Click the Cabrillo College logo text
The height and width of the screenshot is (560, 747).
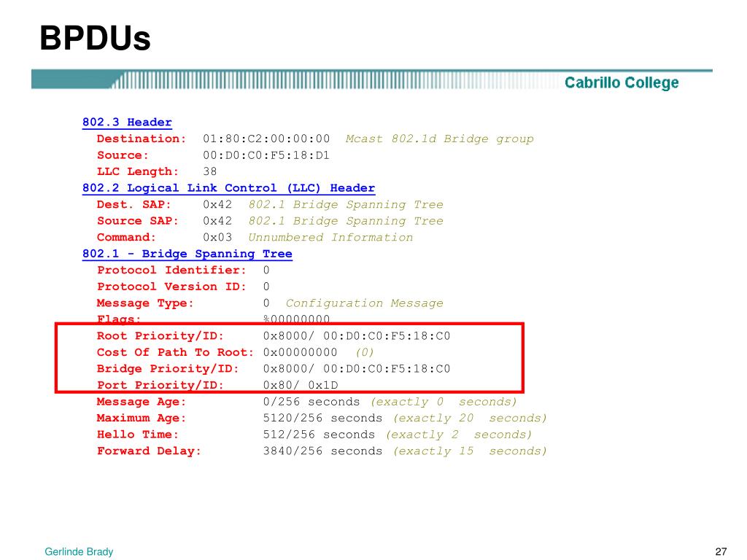pyautogui.click(x=622, y=82)
